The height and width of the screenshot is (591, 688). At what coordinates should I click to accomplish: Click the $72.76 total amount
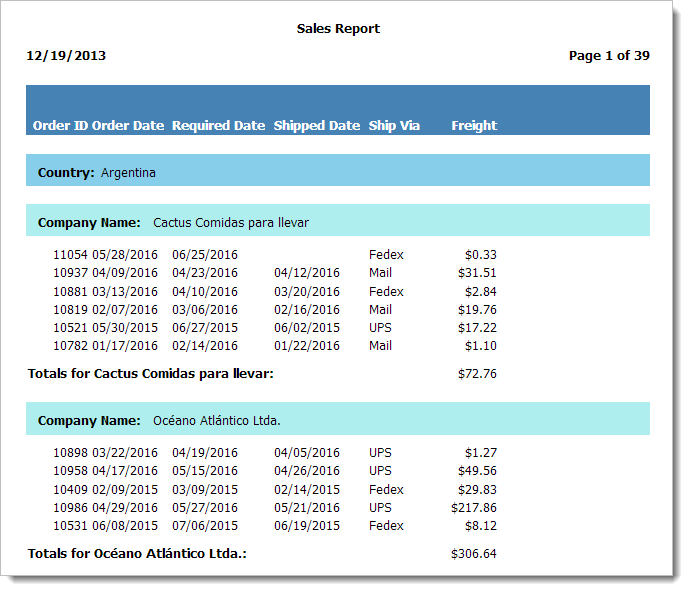[477, 374]
